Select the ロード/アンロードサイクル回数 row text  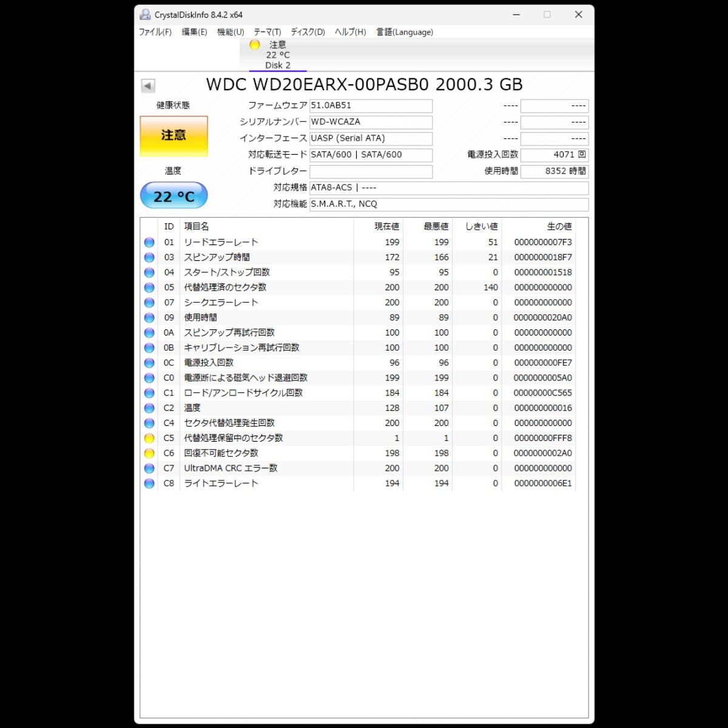(x=243, y=393)
